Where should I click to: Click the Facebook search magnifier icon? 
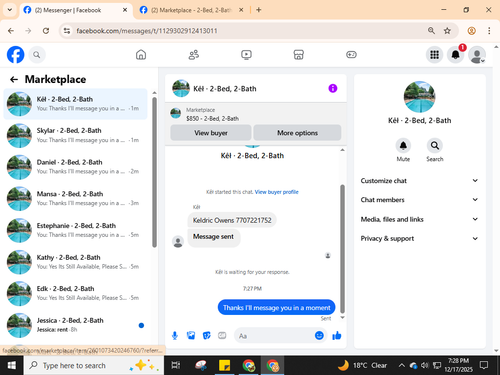pyautogui.click(x=37, y=55)
